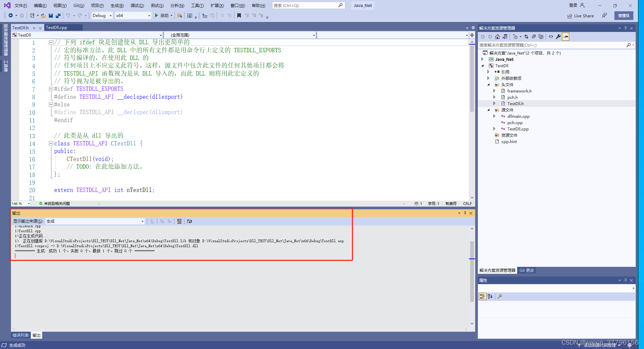Click Sync with Active Document icon
Viewport: 644px width, 349px height.
click(x=526, y=37)
